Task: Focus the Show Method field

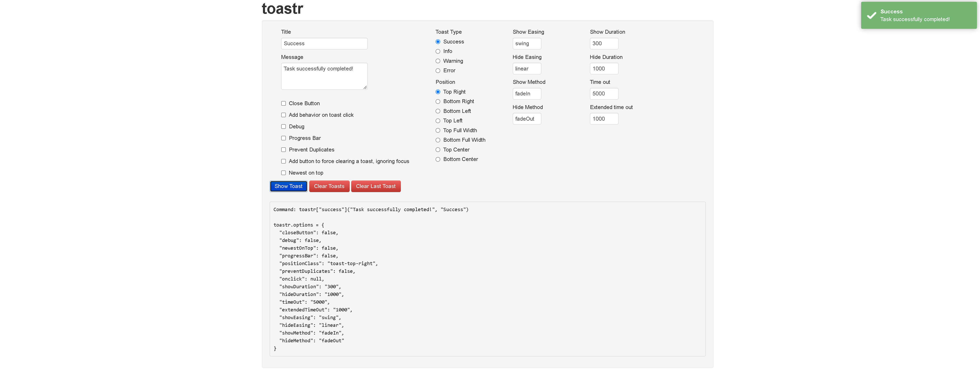Action: click(526, 94)
